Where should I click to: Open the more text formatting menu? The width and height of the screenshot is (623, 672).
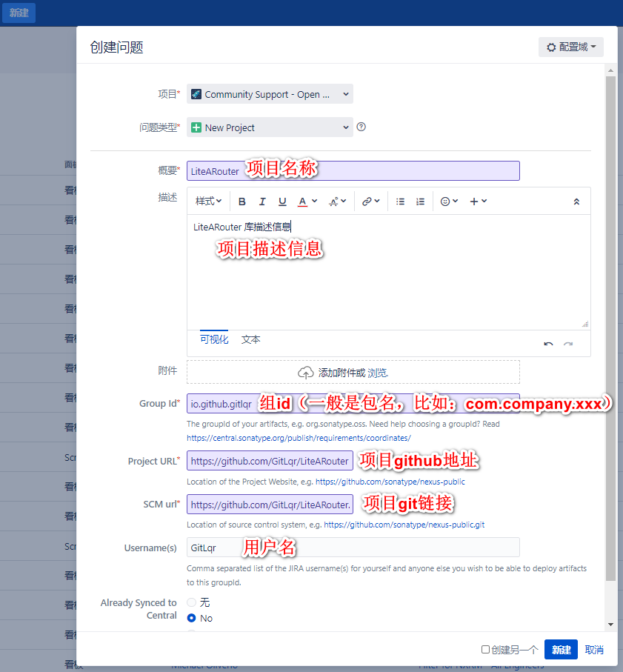[337, 202]
